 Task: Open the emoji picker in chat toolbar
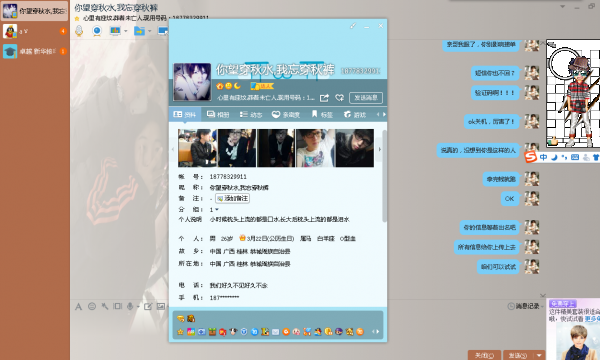click(92, 306)
